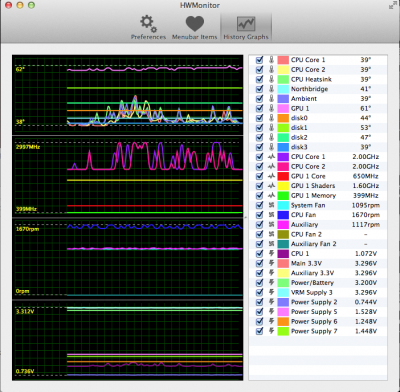Click thermometer icon beside disk1
The height and width of the screenshot is (392, 400).
[272, 128]
